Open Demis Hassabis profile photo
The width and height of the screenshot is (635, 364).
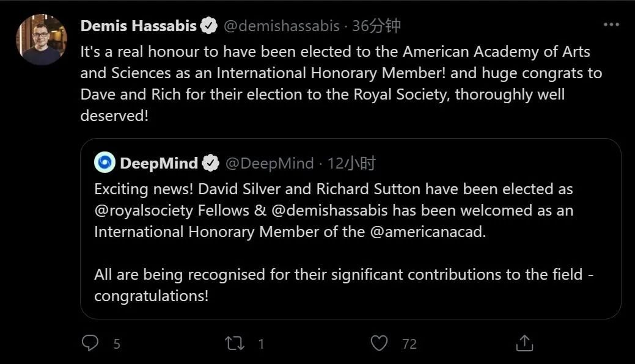(41, 40)
